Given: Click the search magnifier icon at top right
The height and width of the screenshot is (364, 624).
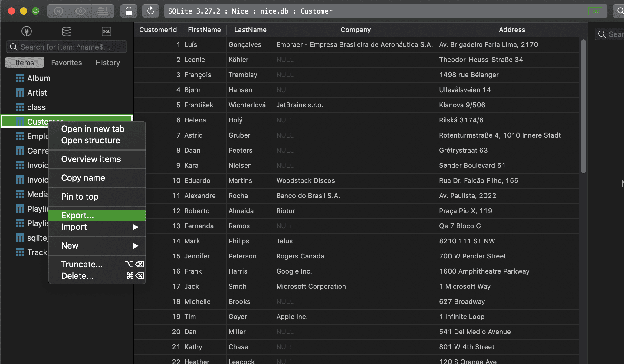Looking at the screenshot, I should click(x=620, y=11).
